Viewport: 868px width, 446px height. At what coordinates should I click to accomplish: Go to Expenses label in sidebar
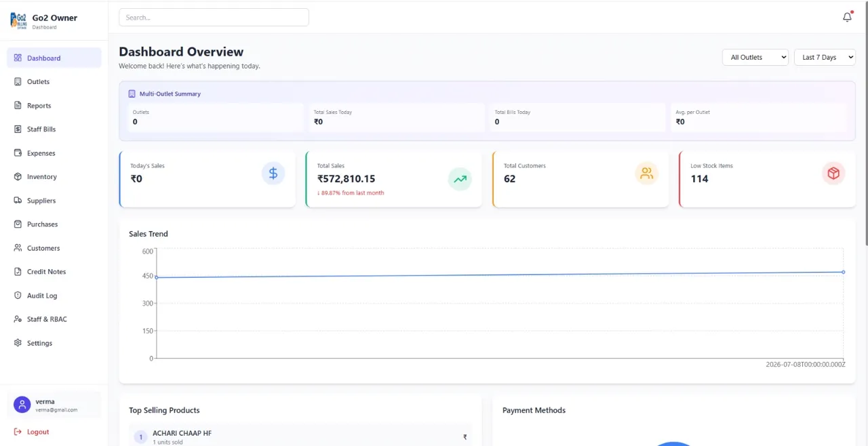tap(41, 153)
